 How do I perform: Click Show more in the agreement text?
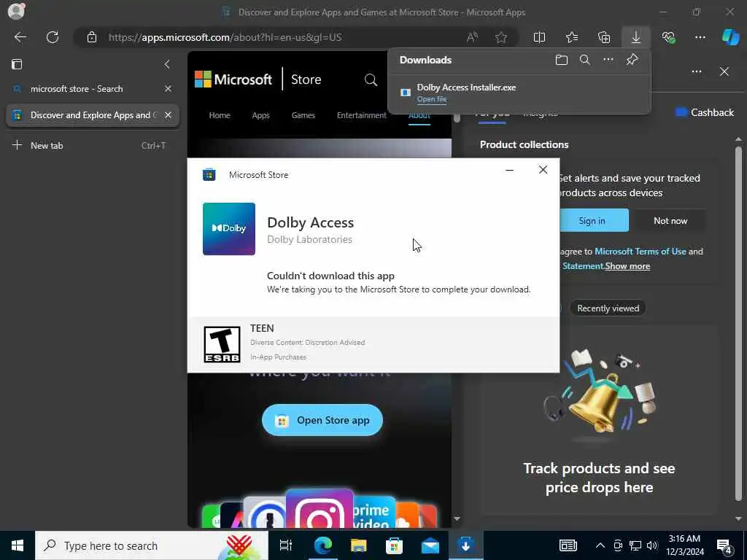coord(628,266)
